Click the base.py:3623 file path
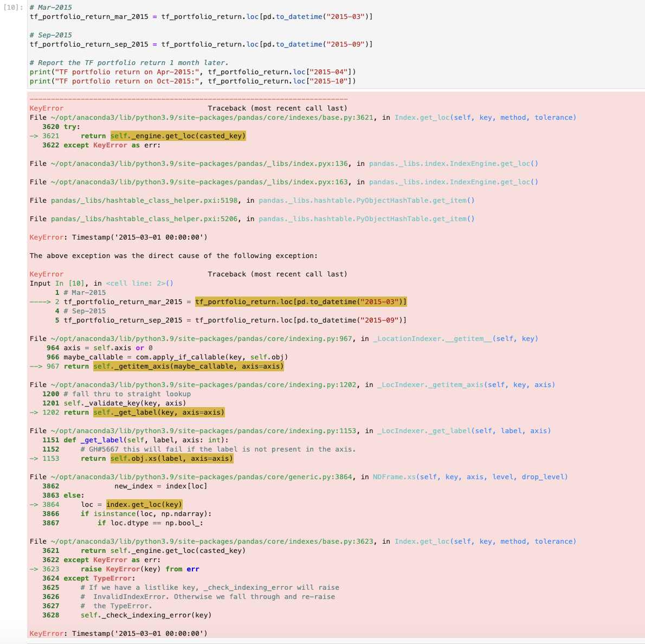Viewport: 645px width, 644px height. click(212, 541)
